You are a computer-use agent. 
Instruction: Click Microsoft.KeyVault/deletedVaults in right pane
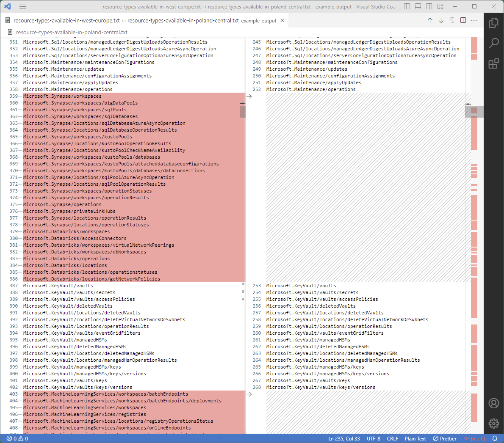(311, 306)
